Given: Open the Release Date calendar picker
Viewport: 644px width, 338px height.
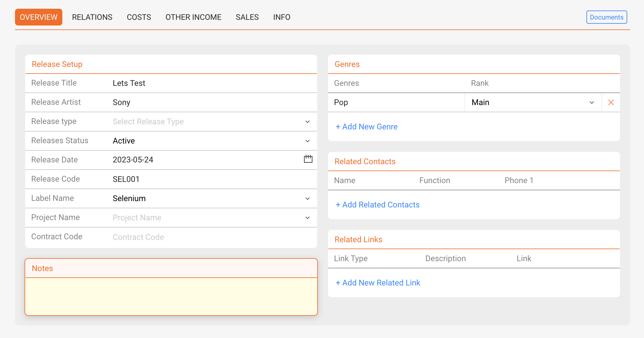Looking at the screenshot, I should click(x=308, y=159).
